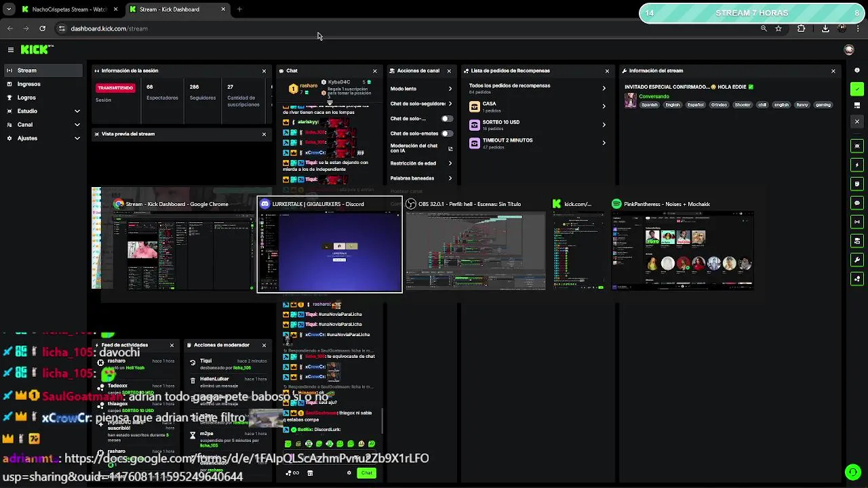Viewport: 868px width, 488px height.
Task: Click the lightning activity-feed sidebar icon
Action: (x=857, y=165)
